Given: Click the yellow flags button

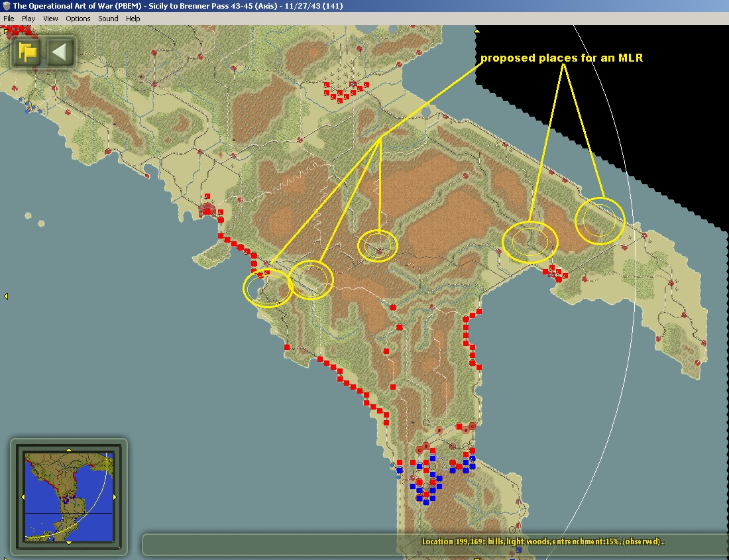Looking at the screenshot, I should click(x=27, y=52).
